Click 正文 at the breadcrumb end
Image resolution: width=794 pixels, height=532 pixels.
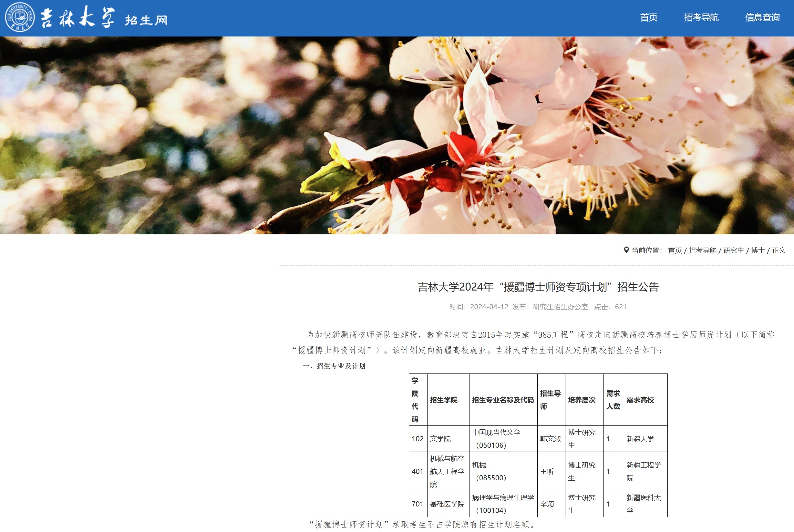pyautogui.click(x=779, y=251)
